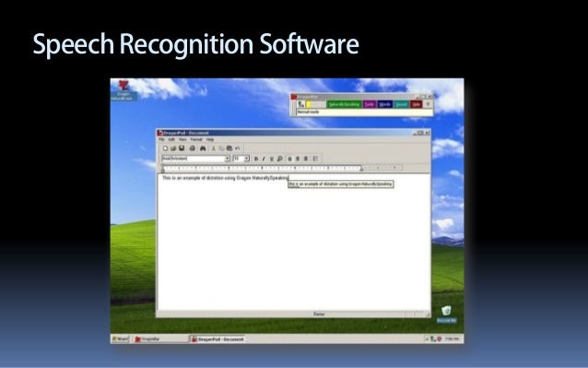The image size is (588, 368).
Task: Open the font name dropdown
Action: point(227,159)
